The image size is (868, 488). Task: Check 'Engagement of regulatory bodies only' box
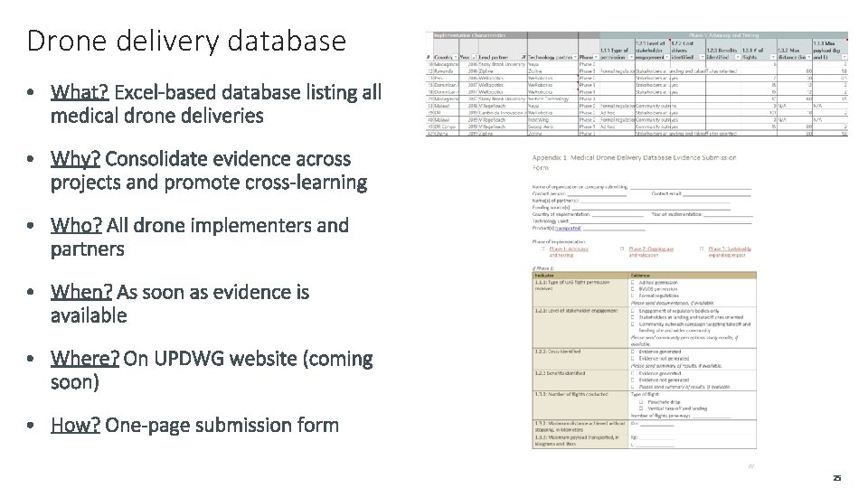(x=633, y=310)
